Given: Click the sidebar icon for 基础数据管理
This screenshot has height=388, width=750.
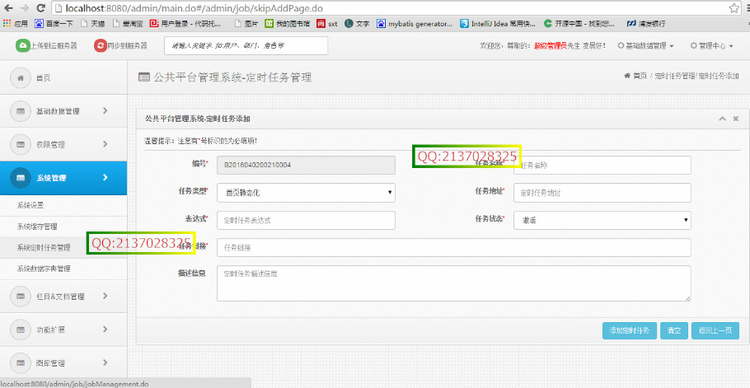Looking at the screenshot, I should pos(20,111).
